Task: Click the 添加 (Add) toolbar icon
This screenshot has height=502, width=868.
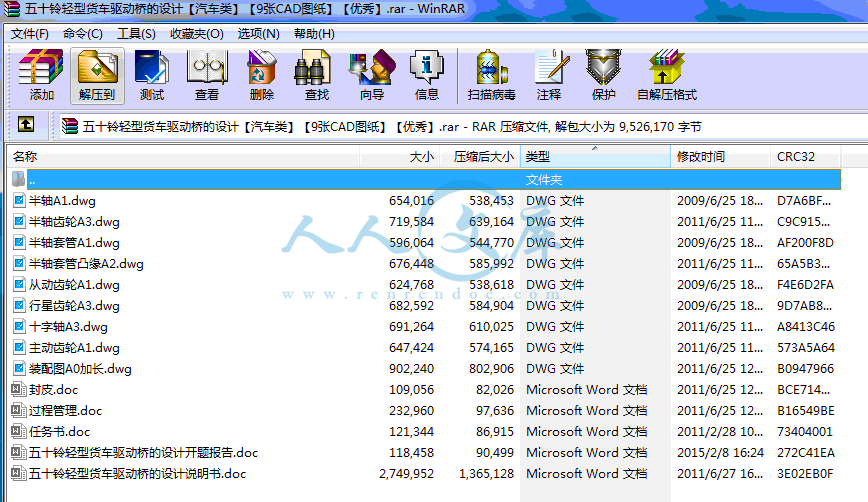Action: point(42,75)
